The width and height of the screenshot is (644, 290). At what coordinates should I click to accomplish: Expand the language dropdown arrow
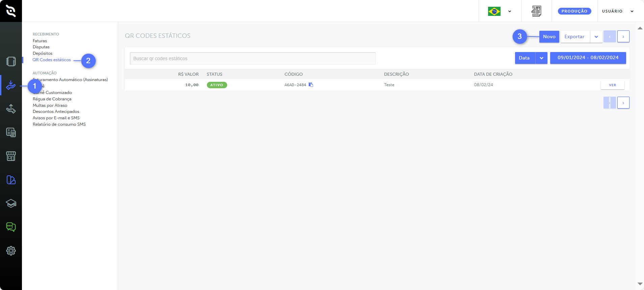tap(510, 11)
